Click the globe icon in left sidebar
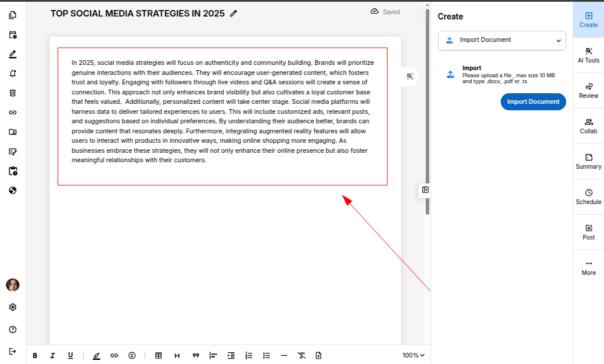The image size is (604, 364). [x=12, y=190]
